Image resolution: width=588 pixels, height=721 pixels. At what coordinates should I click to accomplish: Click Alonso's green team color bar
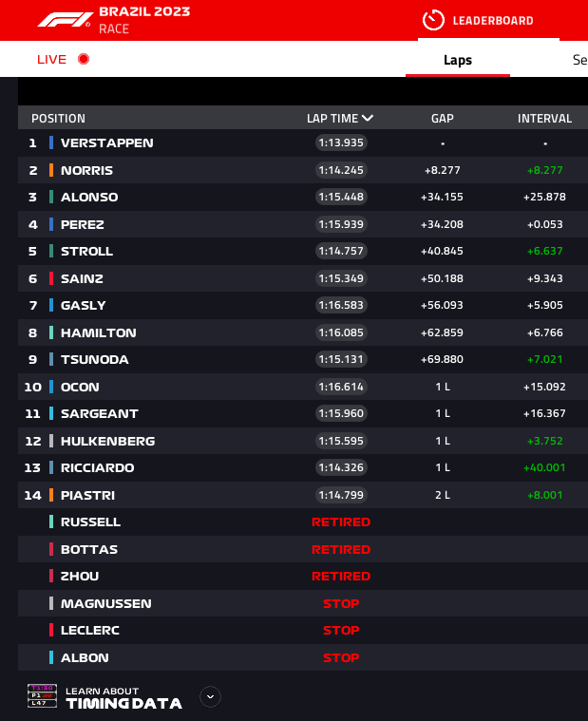(51, 197)
